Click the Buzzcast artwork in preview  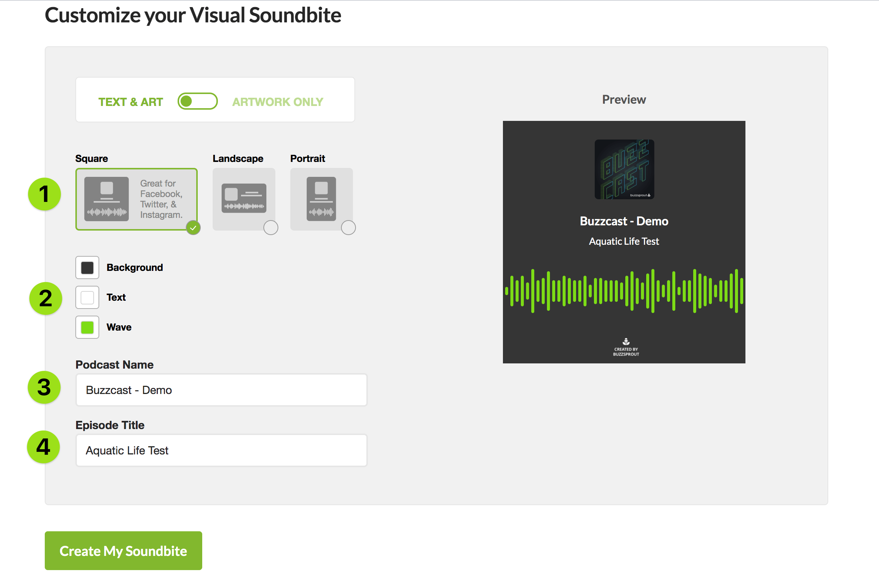tap(624, 169)
